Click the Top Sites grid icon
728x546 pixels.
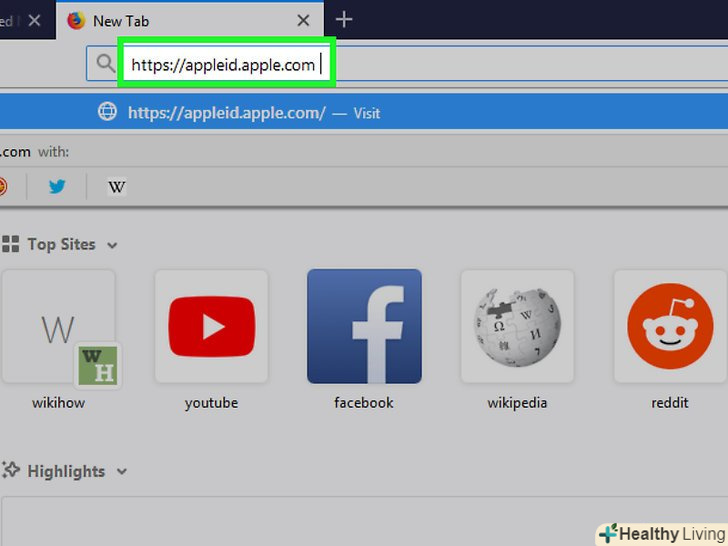click(x=10, y=244)
